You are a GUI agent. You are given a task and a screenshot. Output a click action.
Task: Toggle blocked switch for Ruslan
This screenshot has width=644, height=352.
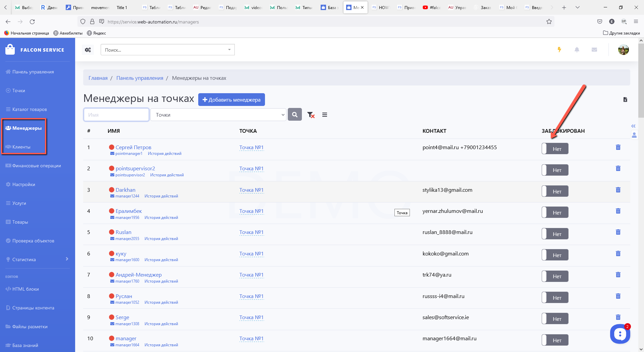click(555, 234)
